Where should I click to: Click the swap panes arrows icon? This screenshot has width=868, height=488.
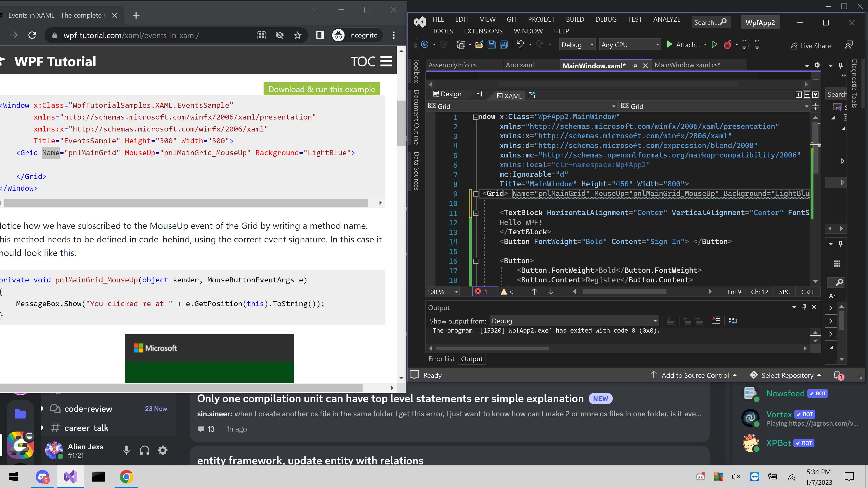[479, 94]
